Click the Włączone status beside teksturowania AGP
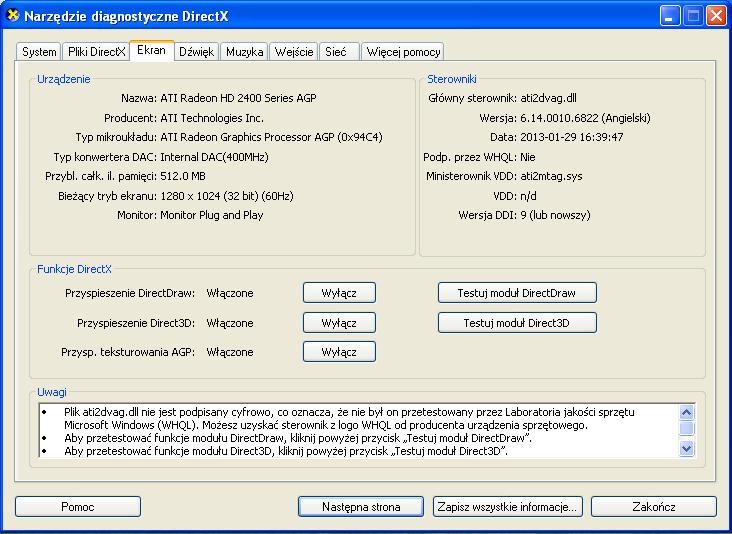732x534 pixels. pos(230,352)
